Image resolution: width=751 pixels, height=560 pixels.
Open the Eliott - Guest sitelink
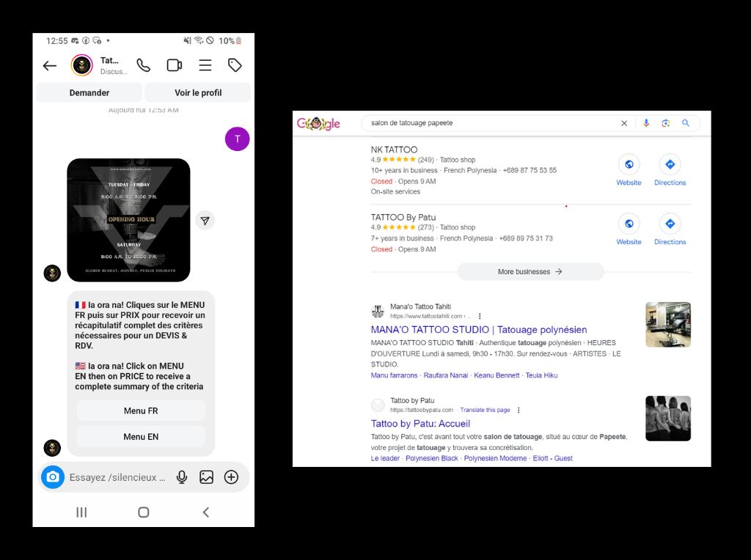553,458
